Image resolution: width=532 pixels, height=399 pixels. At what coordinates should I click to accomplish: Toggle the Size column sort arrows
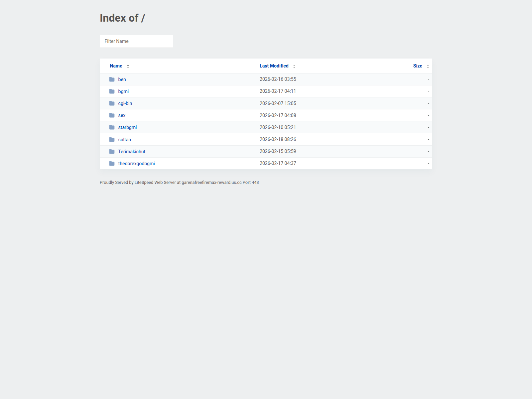point(427,66)
